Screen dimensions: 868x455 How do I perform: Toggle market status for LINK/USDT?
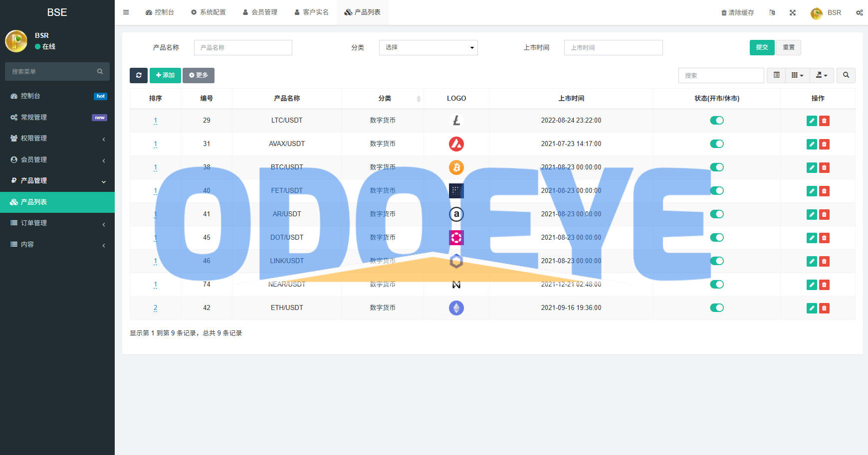(x=717, y=261)
